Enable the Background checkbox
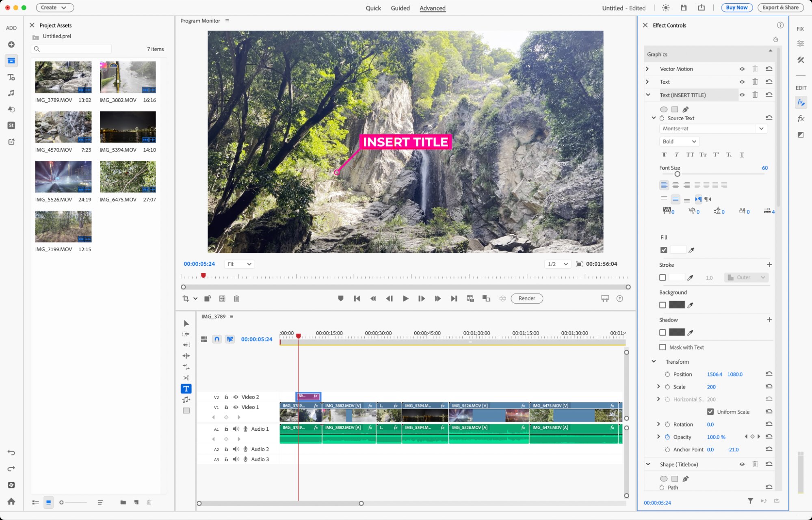 [x=663, y=305]
